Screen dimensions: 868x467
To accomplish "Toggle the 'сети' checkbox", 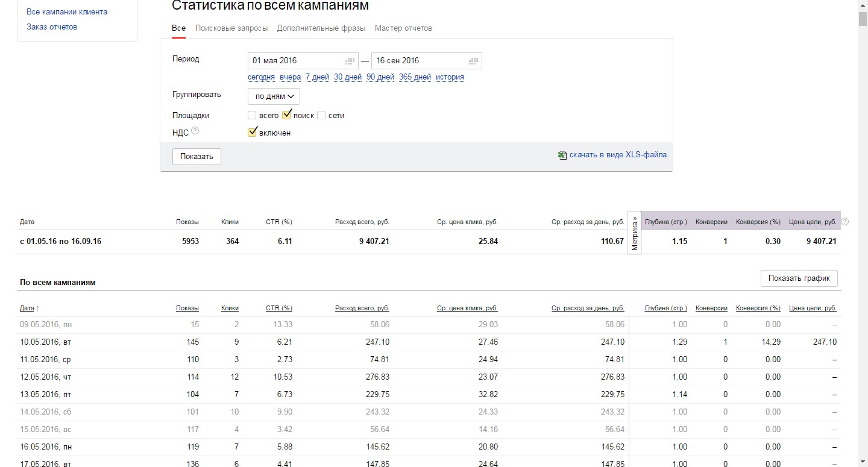I will [x=321, y=115].
